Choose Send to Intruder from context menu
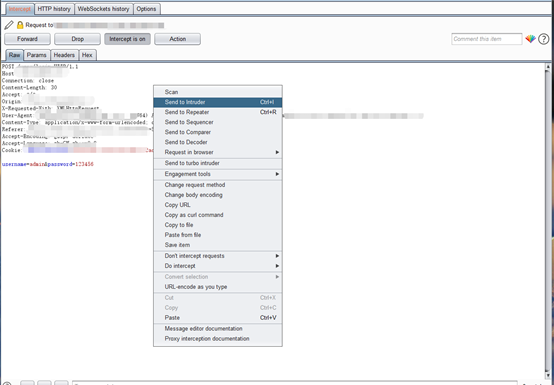The height and width of the screenshot is (385, 554). point(218,102)
